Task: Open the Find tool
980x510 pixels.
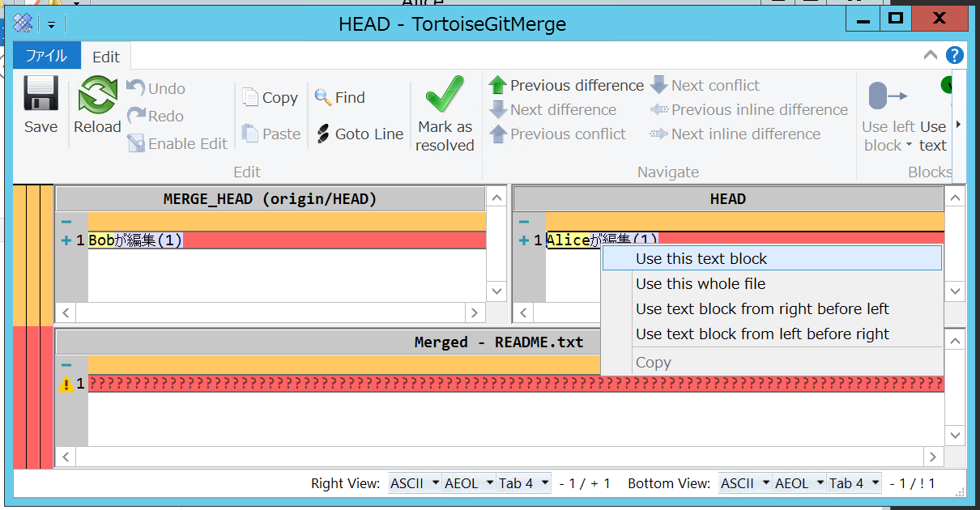Action: [x=340, y=97]
